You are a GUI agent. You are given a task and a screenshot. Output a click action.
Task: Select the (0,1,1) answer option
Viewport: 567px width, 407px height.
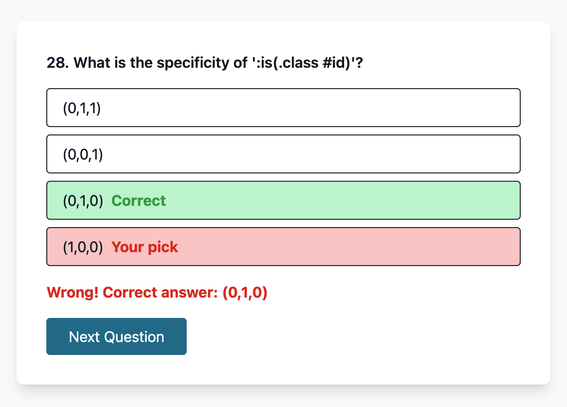[x=284, y=108]
